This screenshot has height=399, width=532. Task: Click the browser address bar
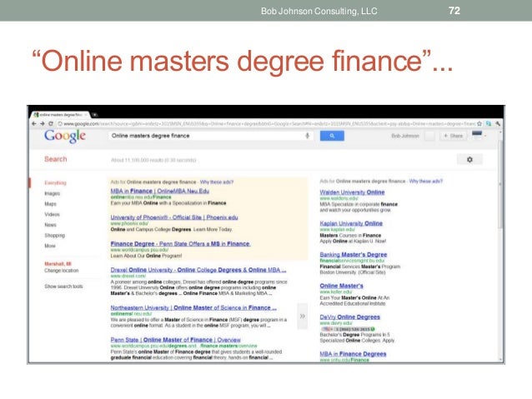point(265,124)
